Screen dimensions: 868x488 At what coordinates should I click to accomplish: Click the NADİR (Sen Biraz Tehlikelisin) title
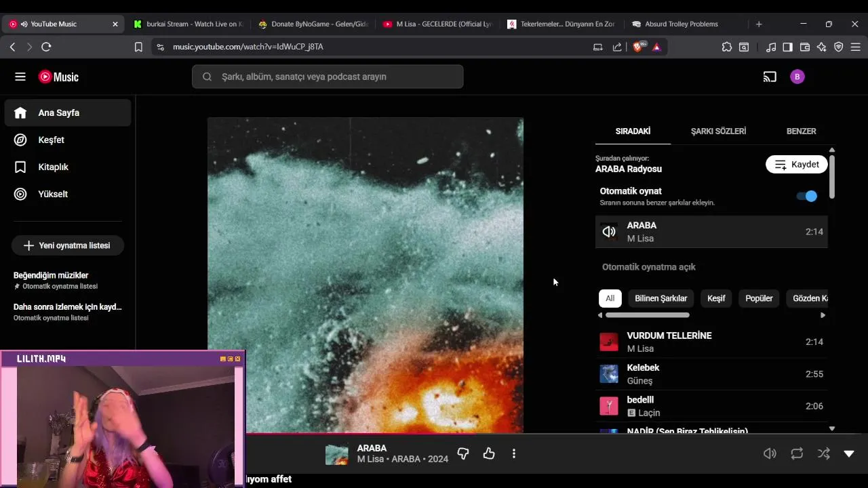[x=687, y=430]
